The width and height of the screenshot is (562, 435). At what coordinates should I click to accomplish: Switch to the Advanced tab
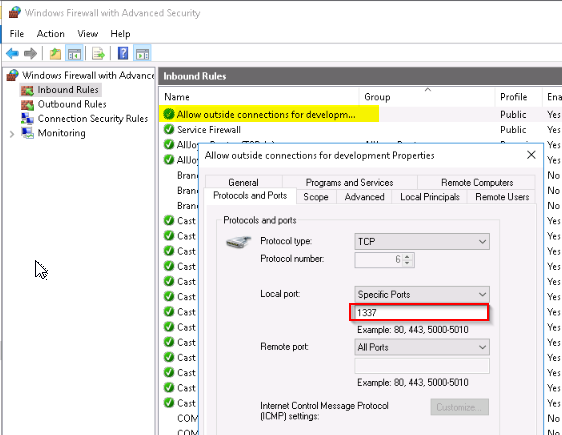coord(365,197)
